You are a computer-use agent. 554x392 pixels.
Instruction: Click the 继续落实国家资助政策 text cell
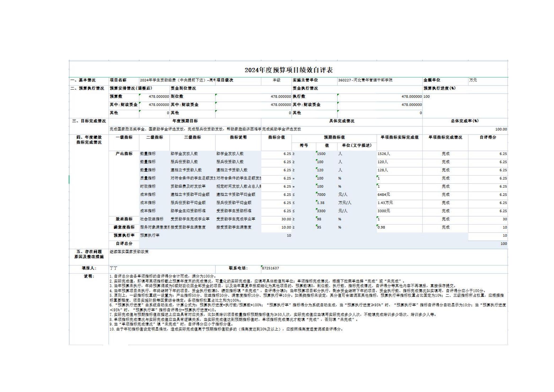129,252
